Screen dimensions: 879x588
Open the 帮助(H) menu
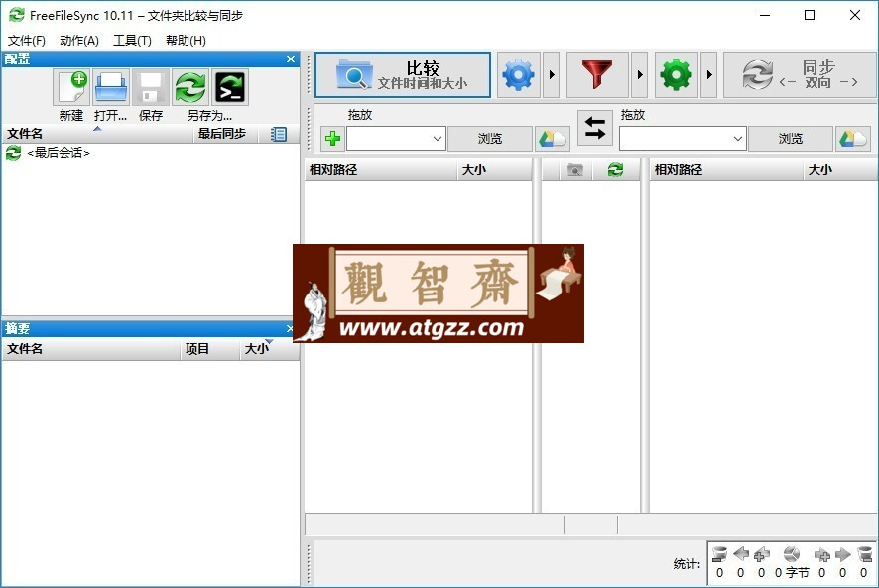tap(186, 41)
